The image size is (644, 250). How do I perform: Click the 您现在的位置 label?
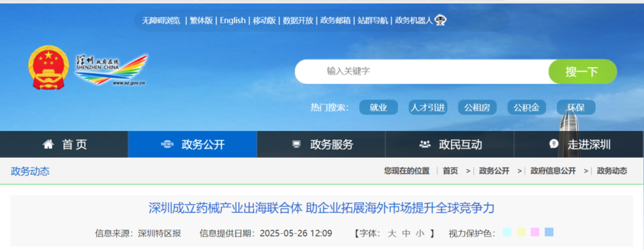click(x=407, y=171)
